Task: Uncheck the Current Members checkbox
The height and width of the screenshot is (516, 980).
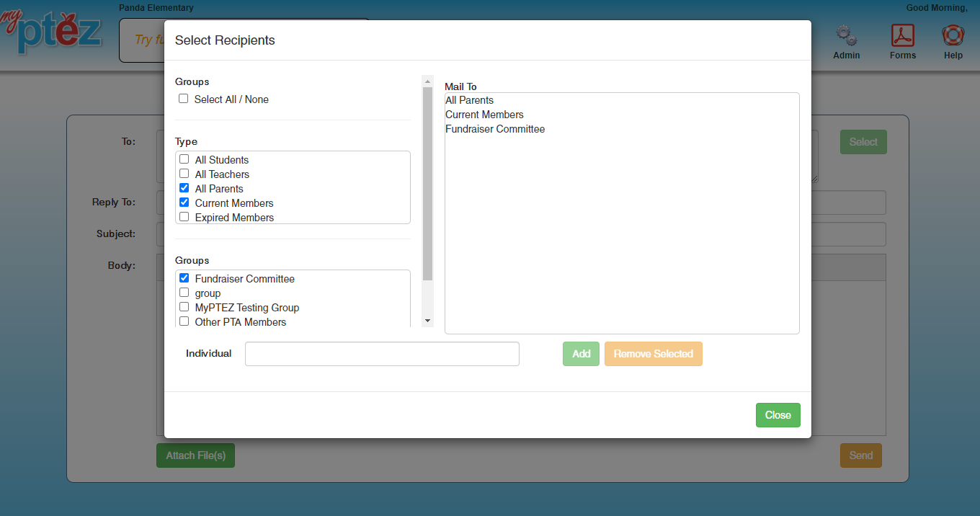Action: tap(184, 203)
